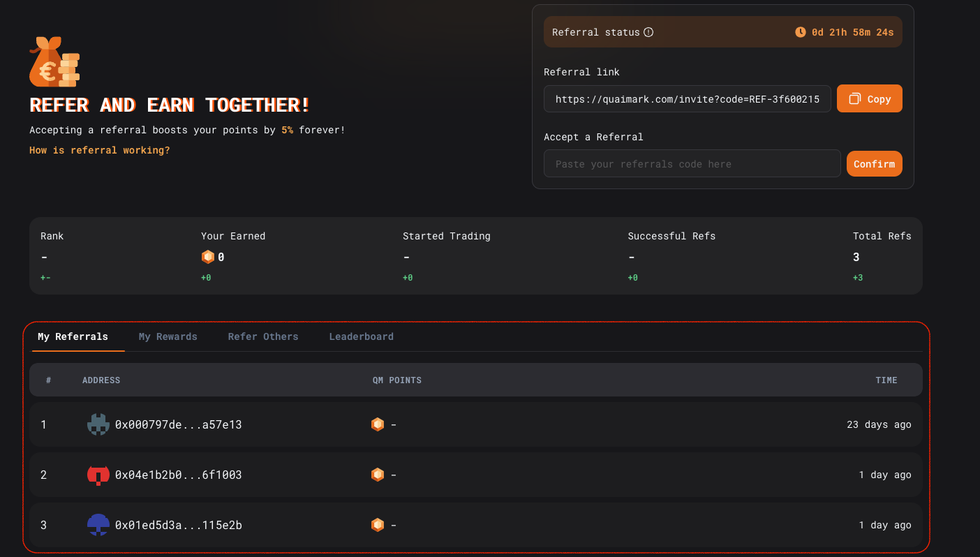Click the QM points token icon in row 1
980x557 pixels.
point(378,424)
